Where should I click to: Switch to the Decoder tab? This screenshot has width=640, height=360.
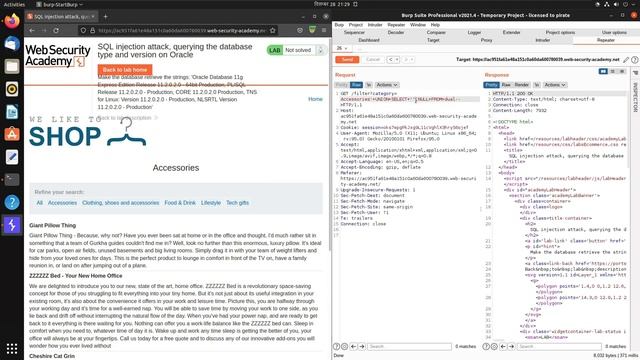pos(396,32)
